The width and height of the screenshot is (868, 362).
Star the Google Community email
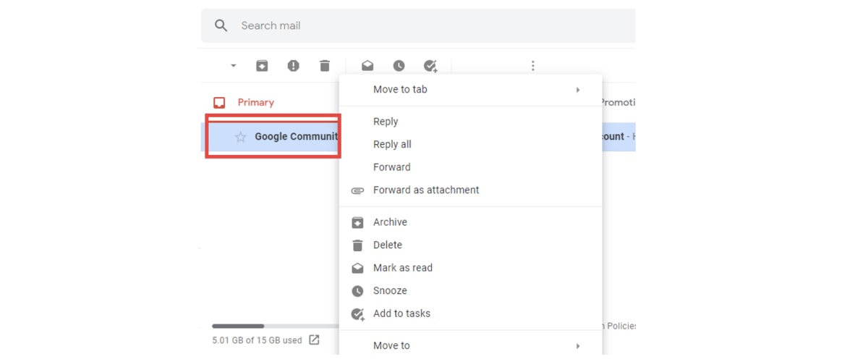(240, 137)
